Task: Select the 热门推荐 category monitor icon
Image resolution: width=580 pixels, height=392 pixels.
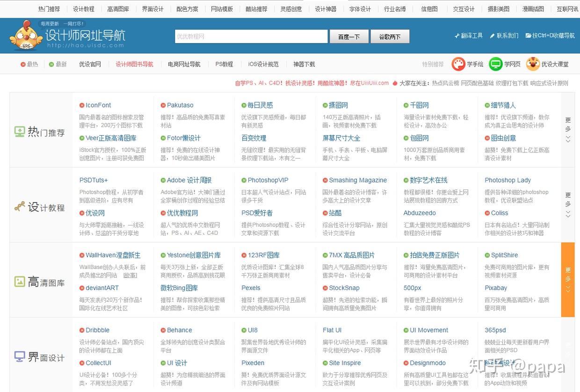Action: (20, 132)
